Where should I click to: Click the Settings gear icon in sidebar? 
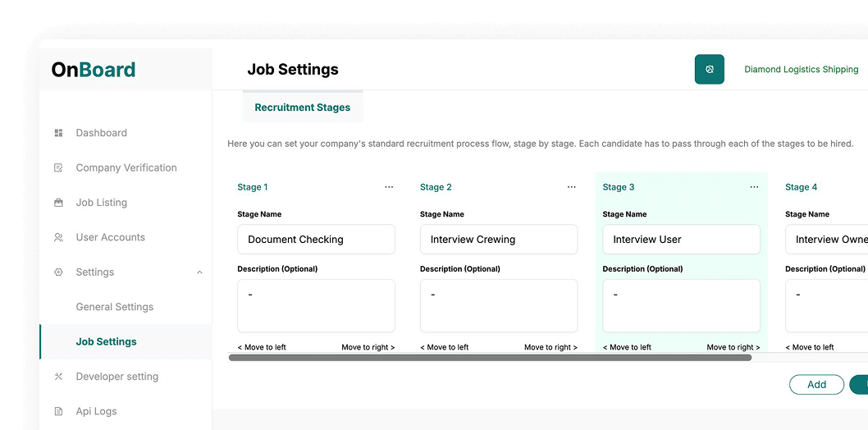point(58,272)
